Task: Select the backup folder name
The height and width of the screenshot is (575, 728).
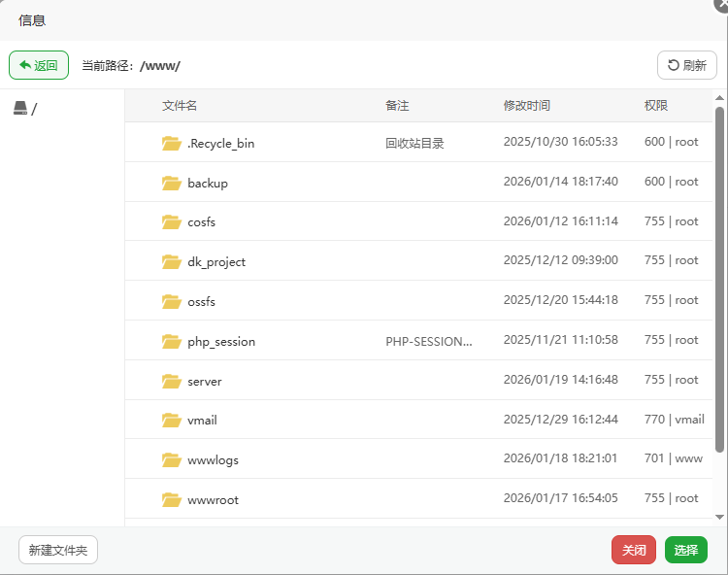Action: [208, 184]
